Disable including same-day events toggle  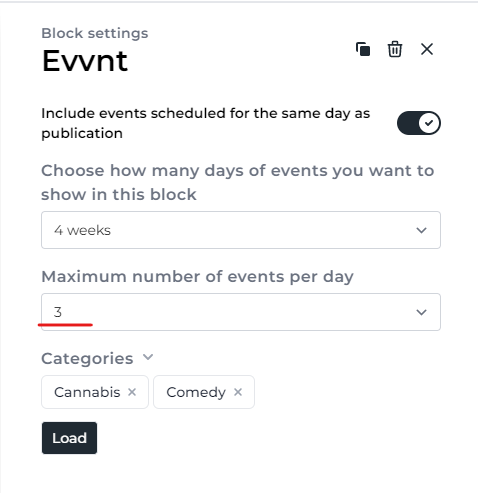(x=419, y=123)
